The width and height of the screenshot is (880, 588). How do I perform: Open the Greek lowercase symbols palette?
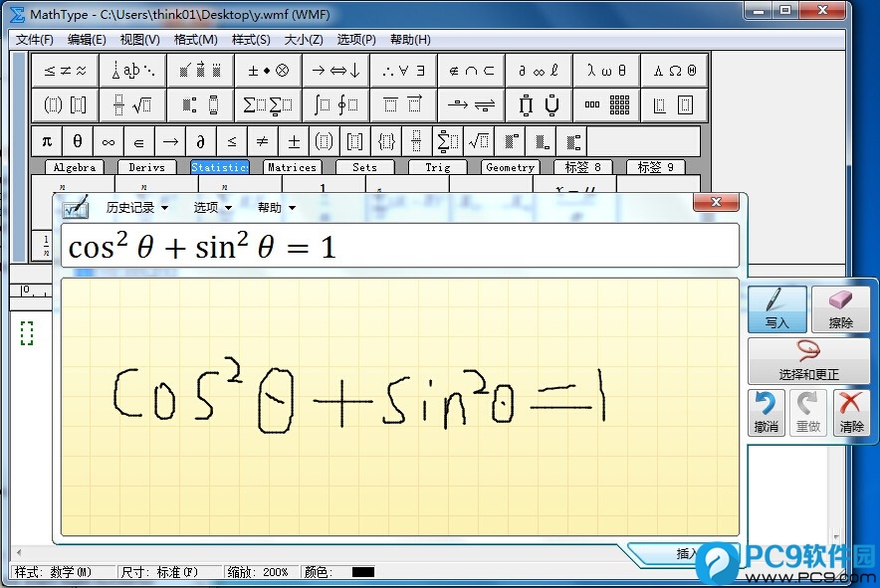point(607,70)
